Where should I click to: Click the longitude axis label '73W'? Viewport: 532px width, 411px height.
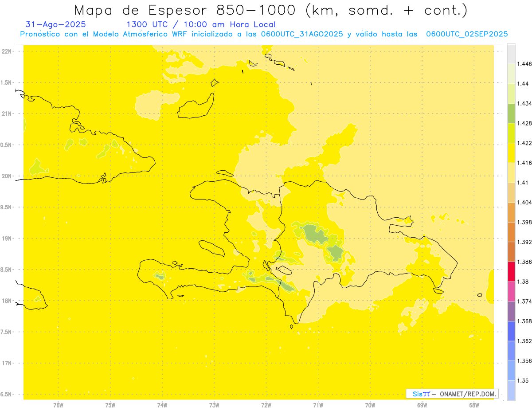(x=214, y=405)
